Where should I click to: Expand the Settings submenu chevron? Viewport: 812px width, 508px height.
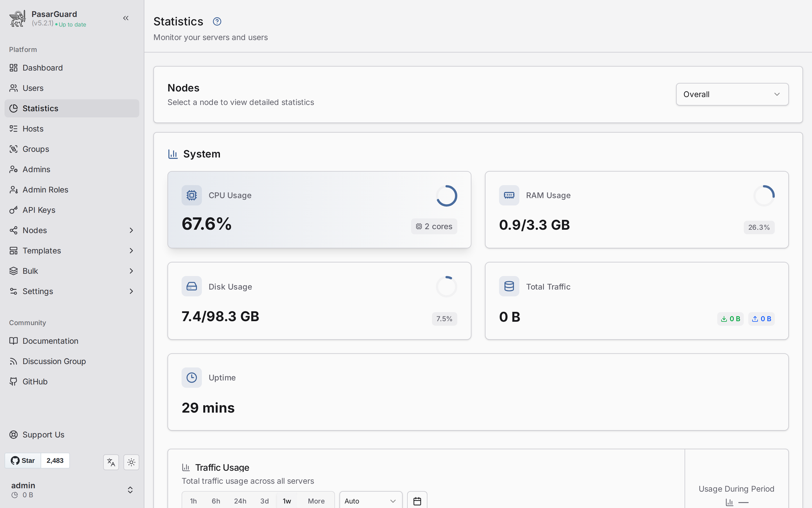click(x=131, y=291)
